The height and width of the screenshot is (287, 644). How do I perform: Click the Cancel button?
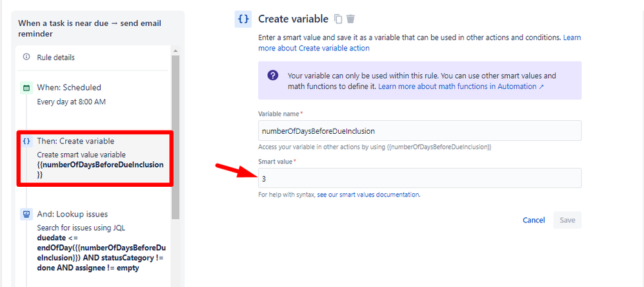(x=534, y=220)
